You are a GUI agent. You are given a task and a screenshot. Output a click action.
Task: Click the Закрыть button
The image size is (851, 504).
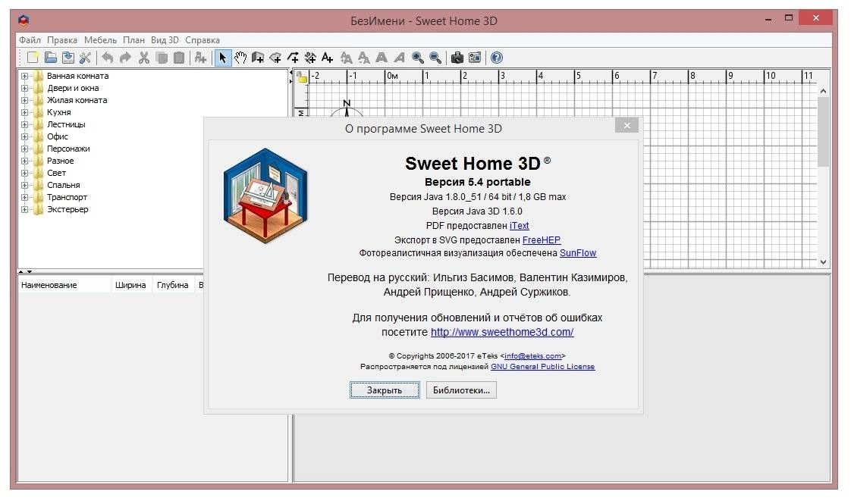[x=385, y=390]
